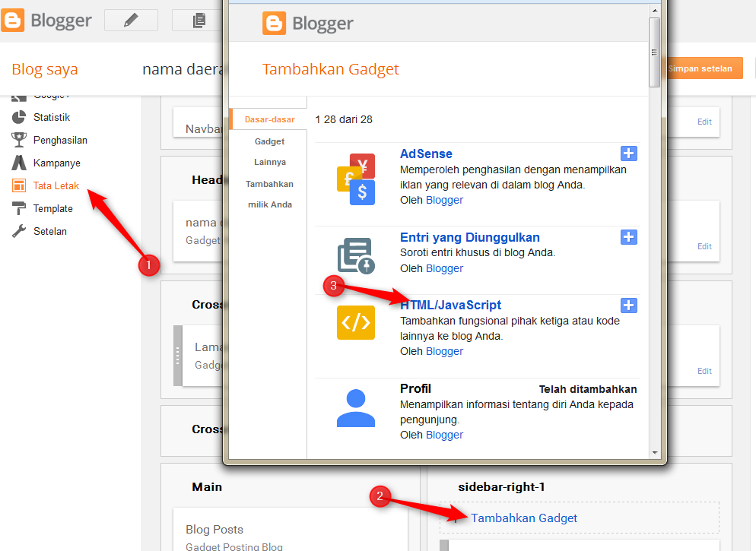This screenshot has height=551, width=756.
Task: Open the posts list document icon button
Action: click(x=199, y=21)
